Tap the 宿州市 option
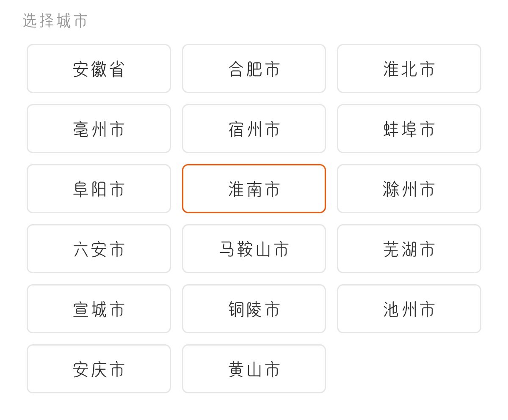 [254, 129]
